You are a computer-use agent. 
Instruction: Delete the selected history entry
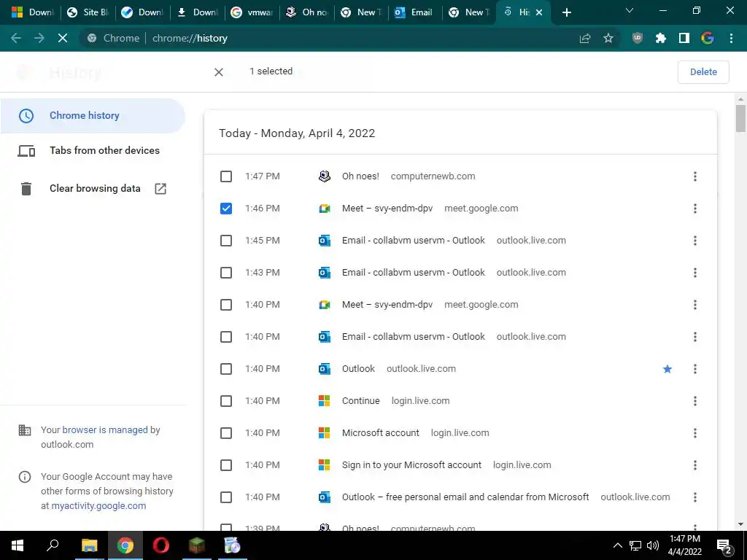pos(703,72)
